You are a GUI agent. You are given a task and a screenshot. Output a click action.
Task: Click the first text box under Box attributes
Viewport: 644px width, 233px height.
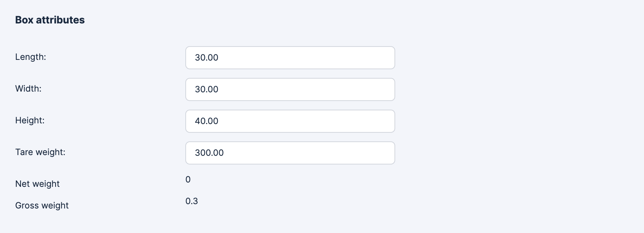[290, 58]
